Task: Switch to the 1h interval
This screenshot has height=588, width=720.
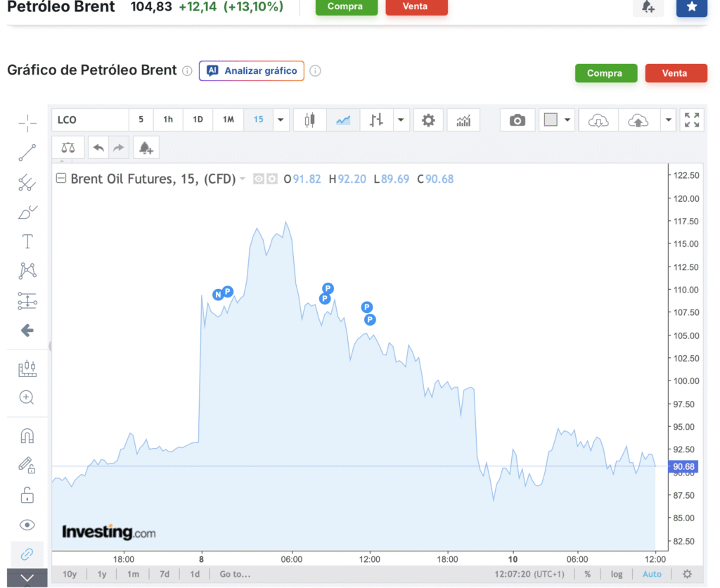Action: pyautogui.click(x=168, y=120)
